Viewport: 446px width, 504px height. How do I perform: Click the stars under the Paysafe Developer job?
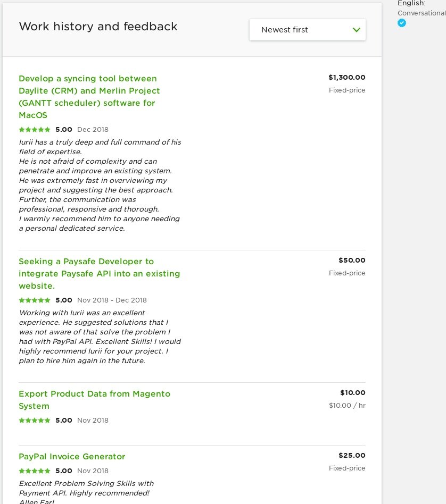[x=35, y=300]
